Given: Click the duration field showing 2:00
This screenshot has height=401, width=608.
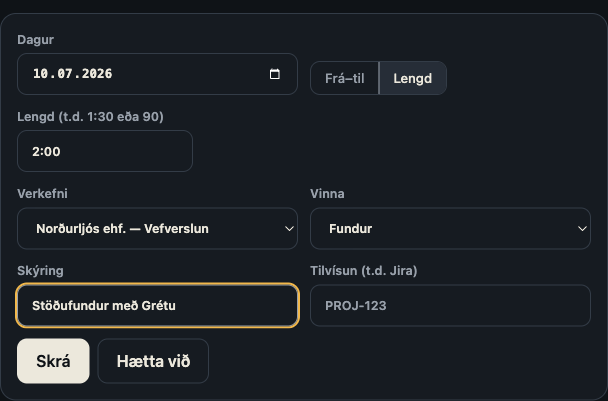Looking at the screenshot, I should point(105,151).
